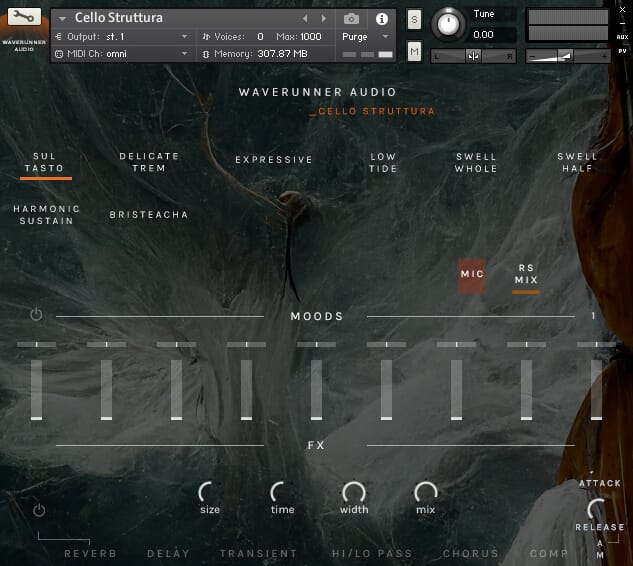Solo the instrument with S button

coord(414,19)
